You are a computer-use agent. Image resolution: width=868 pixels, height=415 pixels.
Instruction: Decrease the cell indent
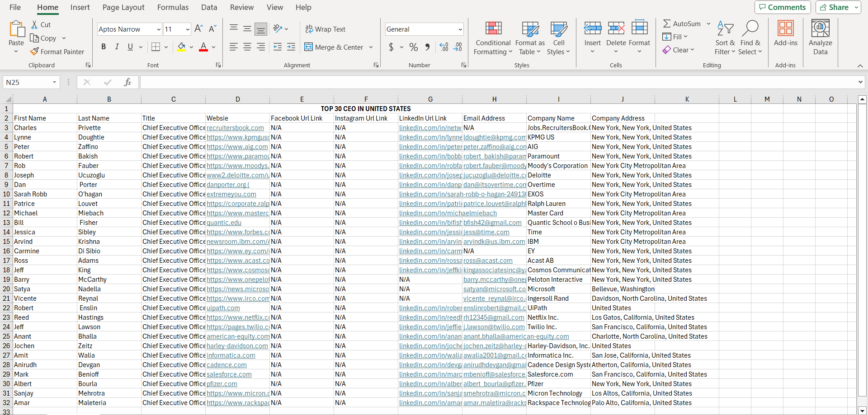(278, 47)
